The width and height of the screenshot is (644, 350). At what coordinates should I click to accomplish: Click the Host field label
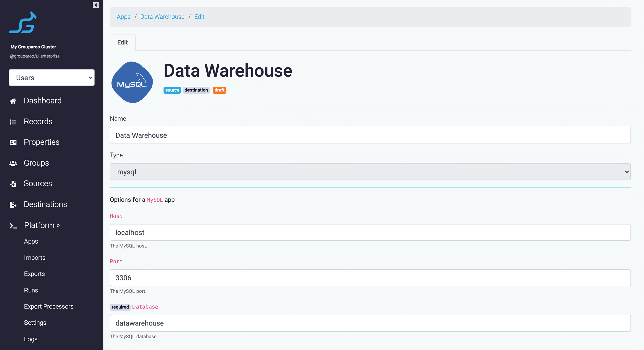tap(116, 216)
